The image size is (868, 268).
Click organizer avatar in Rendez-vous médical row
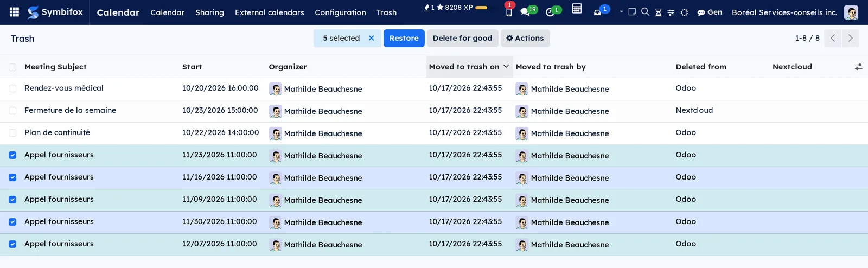pos(276,90)
